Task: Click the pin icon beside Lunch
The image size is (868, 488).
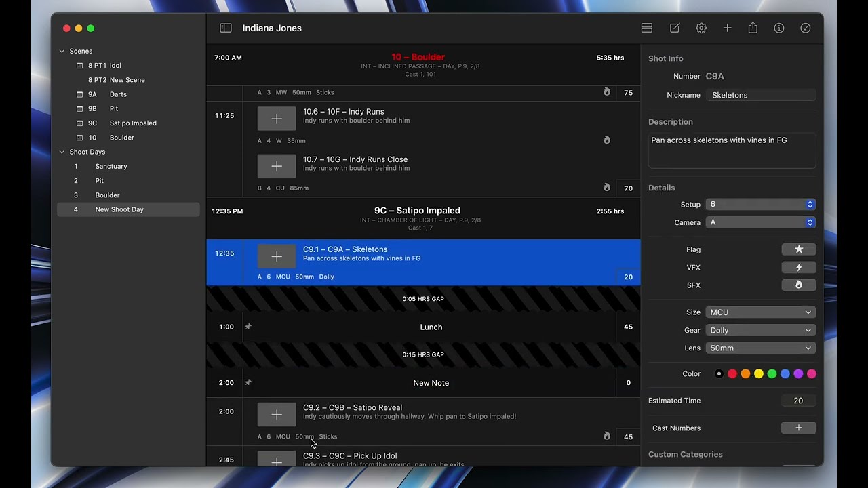Action: pyautogui.click(x=248, y=327)
